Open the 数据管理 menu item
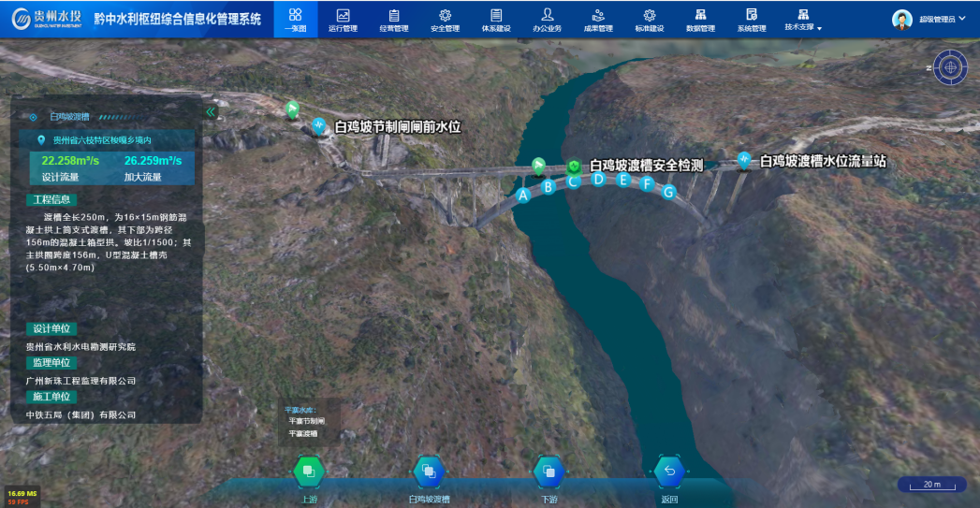 (700, 20)
